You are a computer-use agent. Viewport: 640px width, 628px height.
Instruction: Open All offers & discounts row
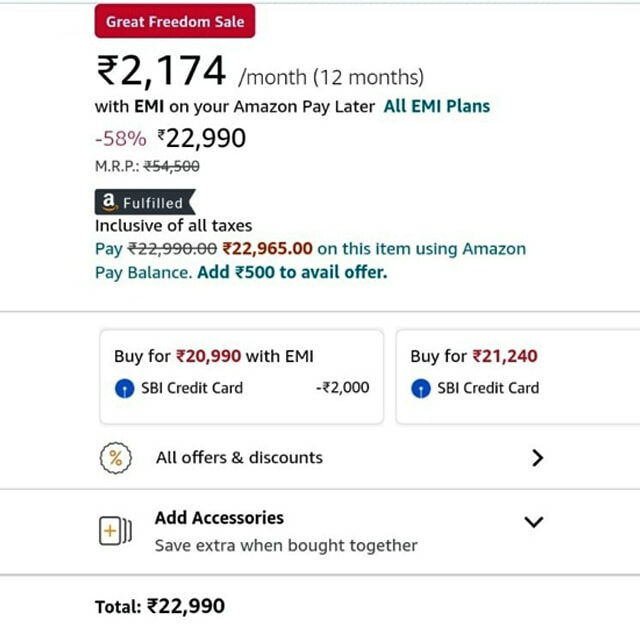coord(322,458)
